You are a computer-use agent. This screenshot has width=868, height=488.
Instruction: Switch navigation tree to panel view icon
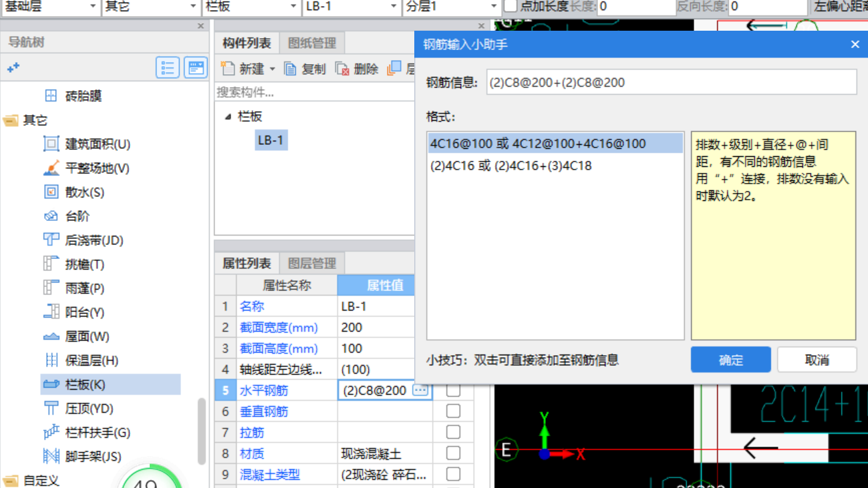pyautogui.click(x=195, y=67)
